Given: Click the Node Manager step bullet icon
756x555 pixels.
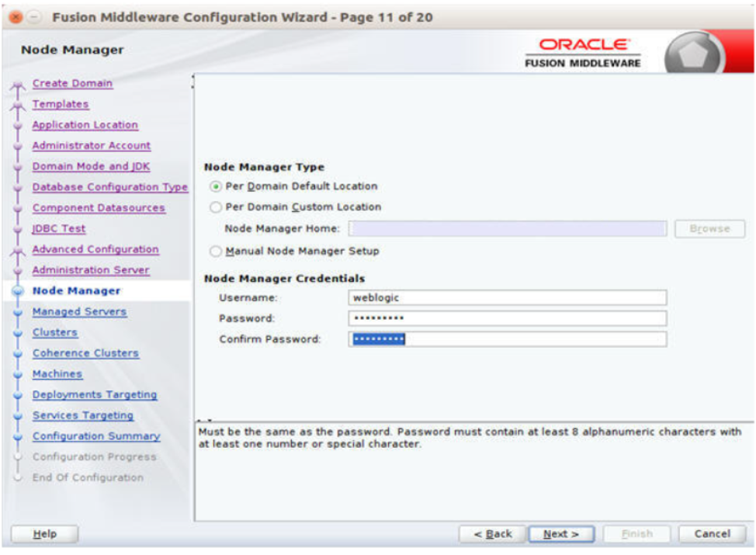Looking at the screenshot, I should [18, 291].
